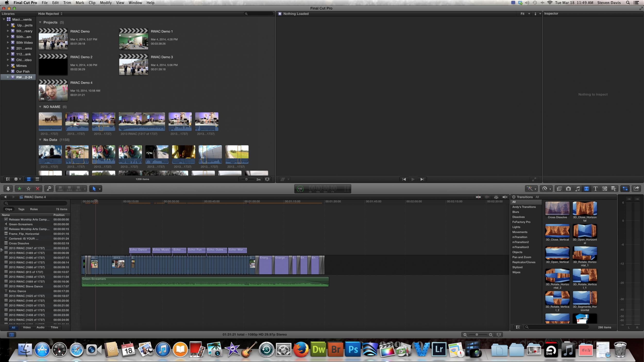Image resolution: width=644 pixels, height=362 pixels.
Task: Reject selection with the red X button
Action: pos(37,189)
